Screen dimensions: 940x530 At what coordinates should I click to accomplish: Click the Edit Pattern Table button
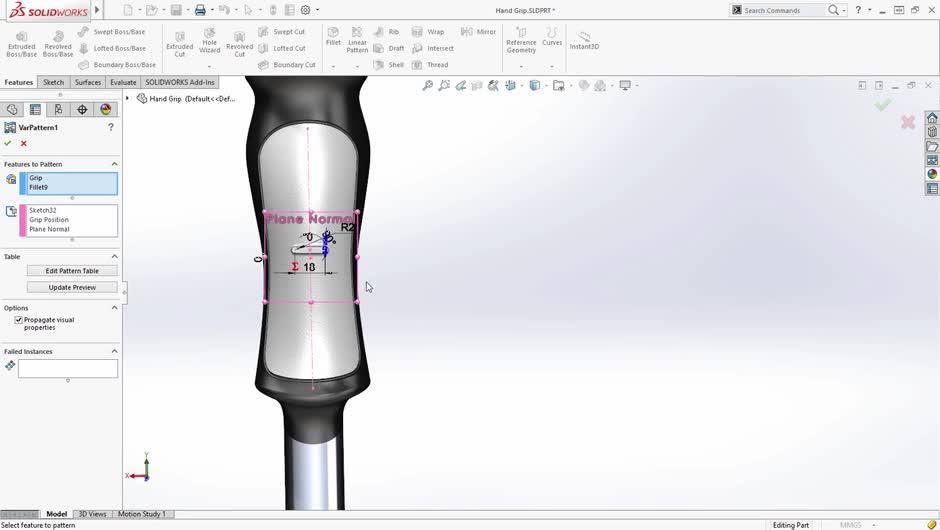pyautogui.click(x=72, y=271)
